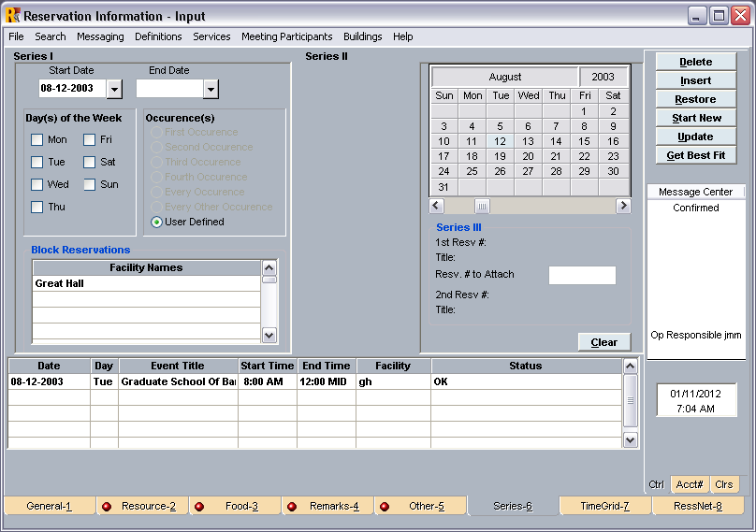The image size is (756, 532).
Task: Switch to the TimeGrid-7 tab
Action: (603, 506)
